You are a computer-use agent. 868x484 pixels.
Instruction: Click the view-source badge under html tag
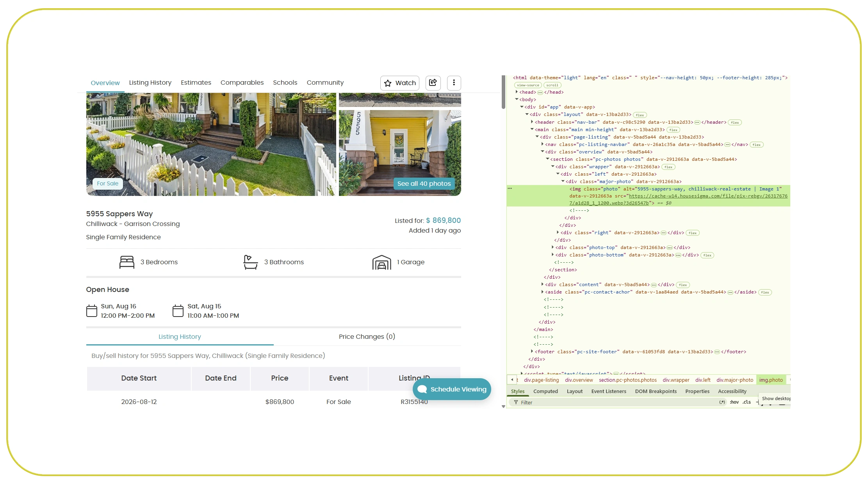tap(528, 85)
